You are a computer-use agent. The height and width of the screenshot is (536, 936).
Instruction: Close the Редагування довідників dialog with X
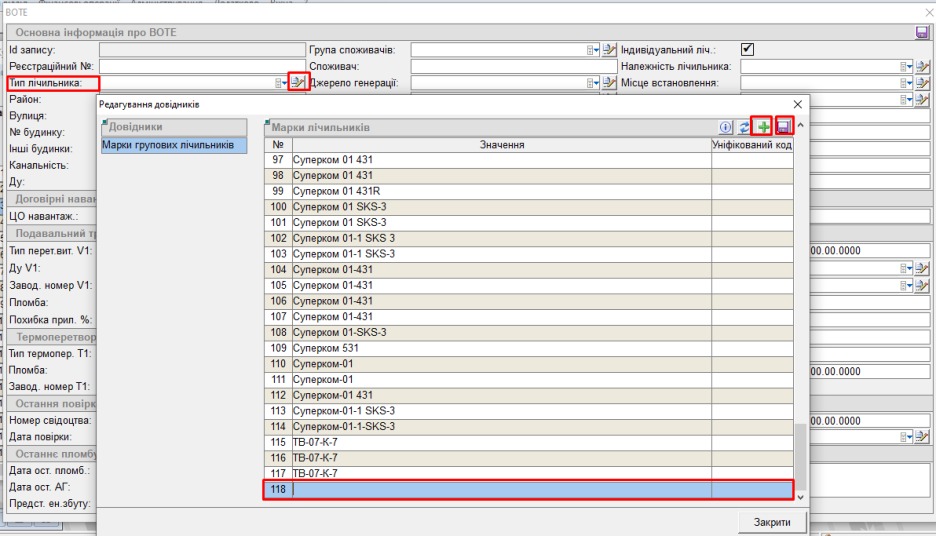tap(797, 104)
